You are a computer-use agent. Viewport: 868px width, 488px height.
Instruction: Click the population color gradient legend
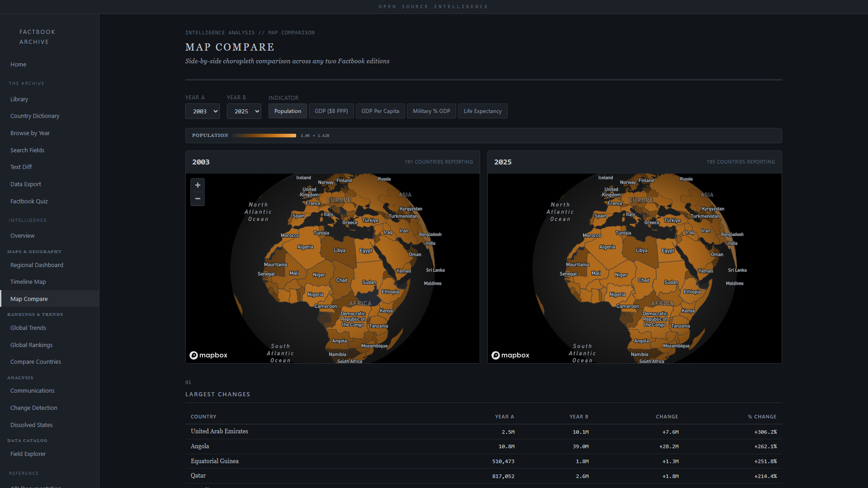(x=264, y=136)
